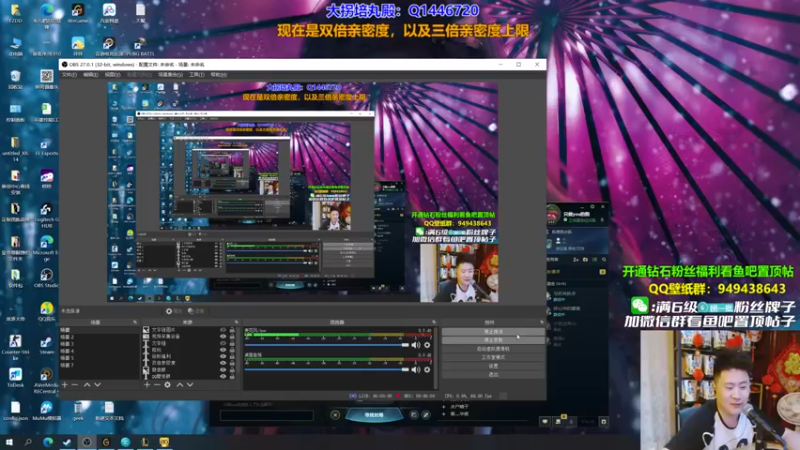Mute the 桌面音频 speaker icon
Image resolution: width=800 pixels, height=450 pixels.
416,369
